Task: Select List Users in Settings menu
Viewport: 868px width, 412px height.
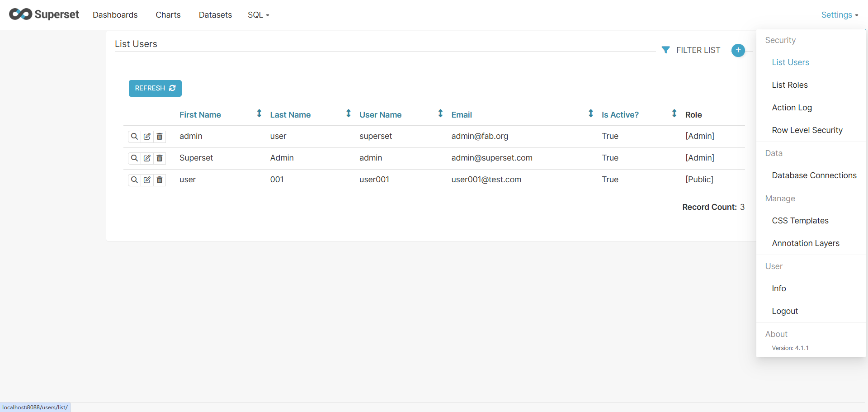Action: pos(790,62)
